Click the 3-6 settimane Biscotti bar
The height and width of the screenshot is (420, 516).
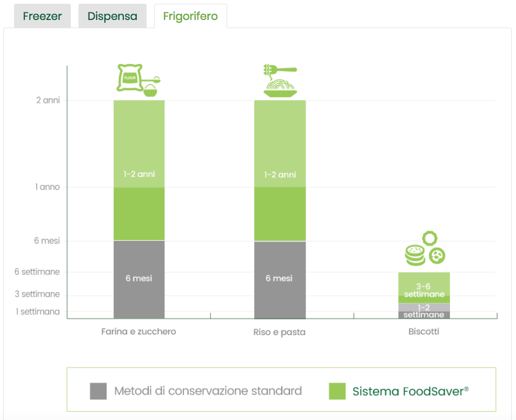[x=424, y=287]
